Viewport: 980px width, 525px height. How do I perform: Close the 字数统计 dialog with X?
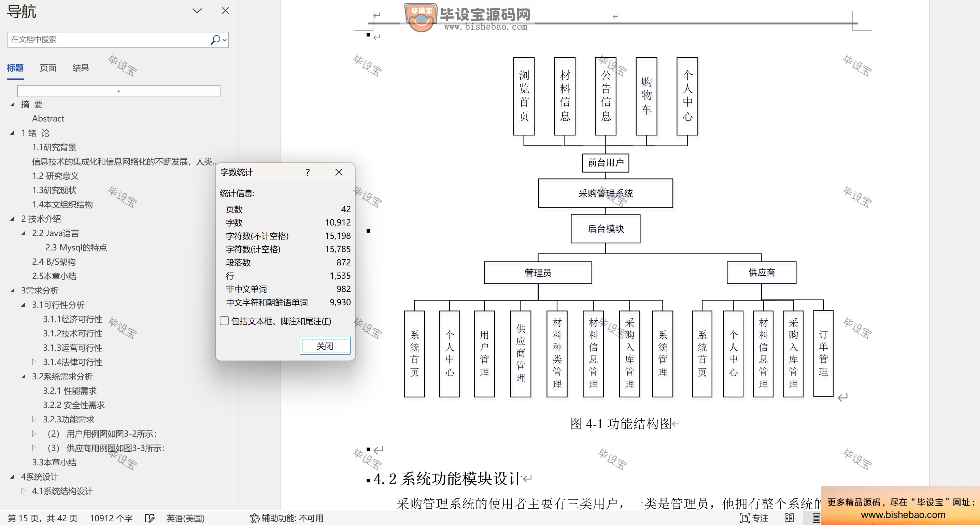(339, 173)
